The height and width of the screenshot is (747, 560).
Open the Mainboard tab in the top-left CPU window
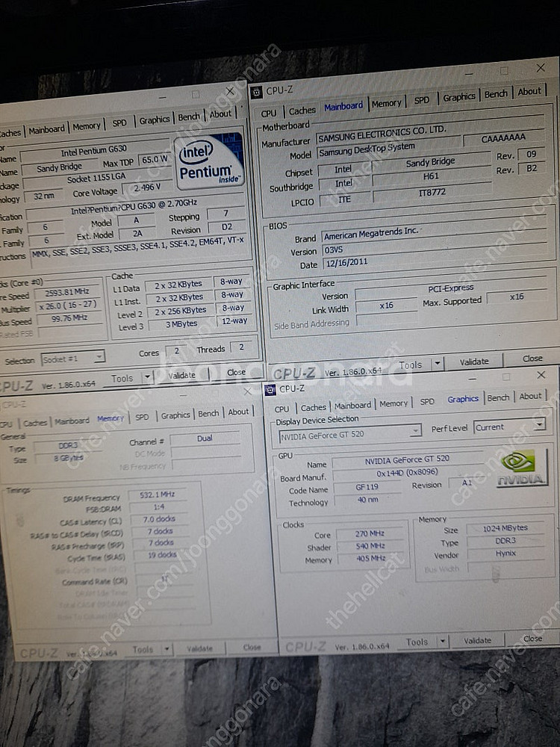click(x=46, y=129)
